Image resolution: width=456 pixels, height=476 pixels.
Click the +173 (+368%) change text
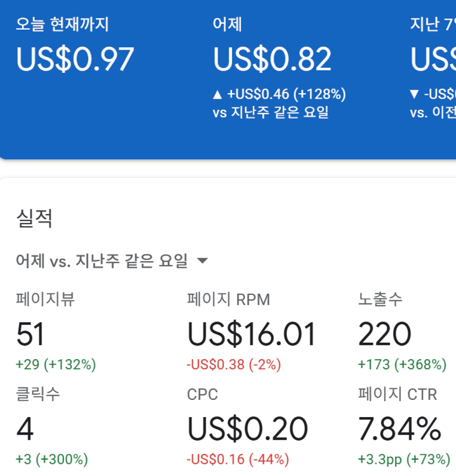402,364
